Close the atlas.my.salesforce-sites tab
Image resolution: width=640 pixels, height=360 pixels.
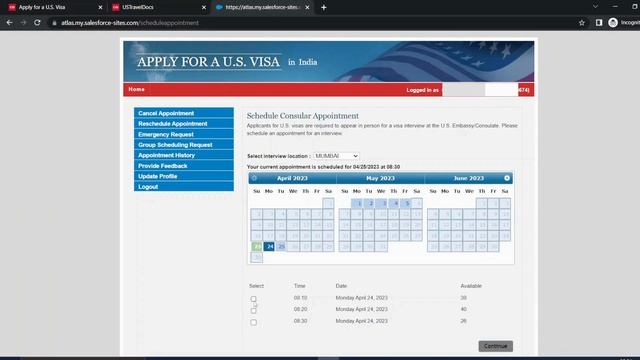point(307,7)
